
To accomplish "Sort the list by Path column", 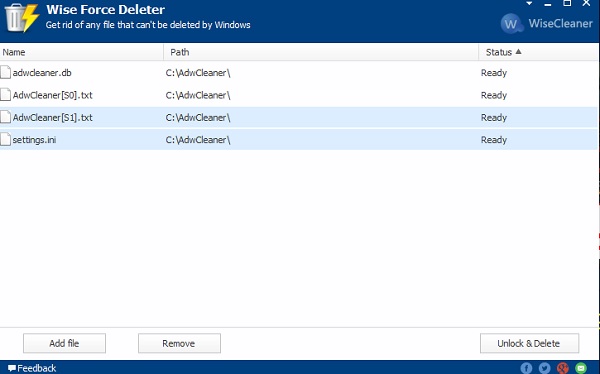I will (x=321, y=52).
